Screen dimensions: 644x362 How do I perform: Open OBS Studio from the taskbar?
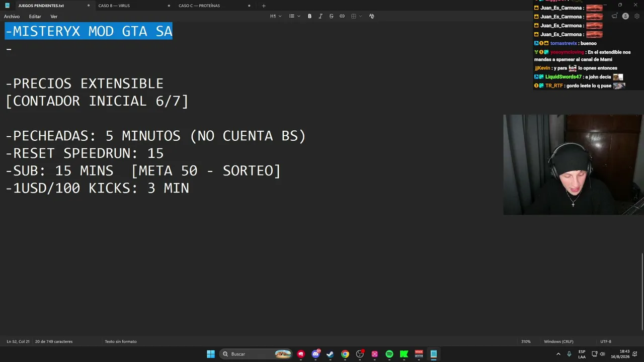(360, 354)
